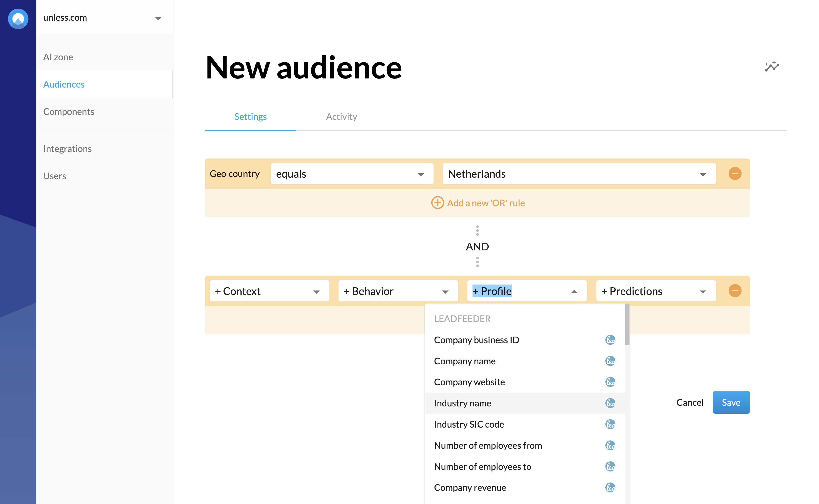Collapse the + Profile dropdown

pos(527,291)
